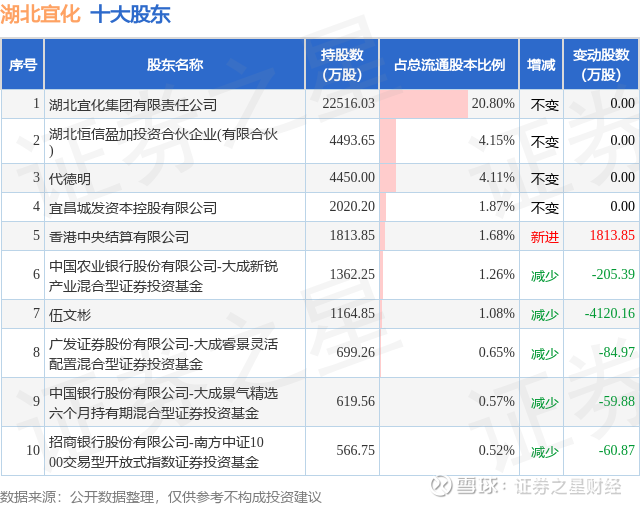Click the 4.11% proportion bar

[x=388, y=178]
